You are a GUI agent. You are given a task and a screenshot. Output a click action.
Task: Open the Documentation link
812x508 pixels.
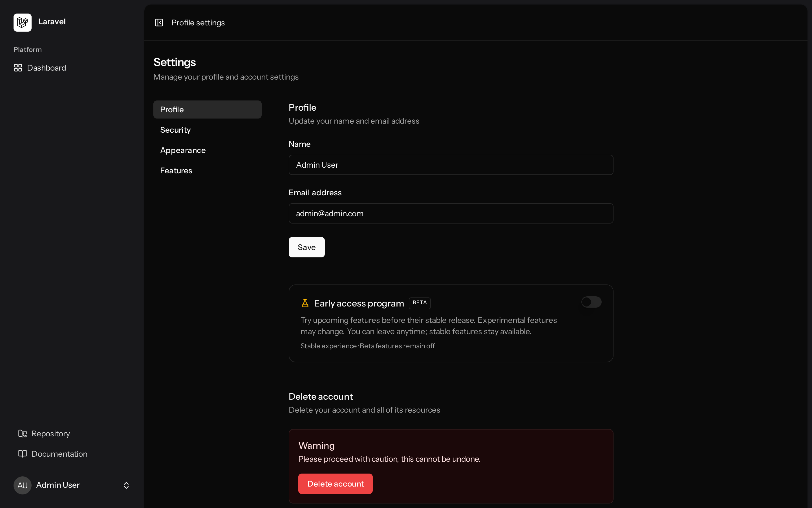pos(72,454)
